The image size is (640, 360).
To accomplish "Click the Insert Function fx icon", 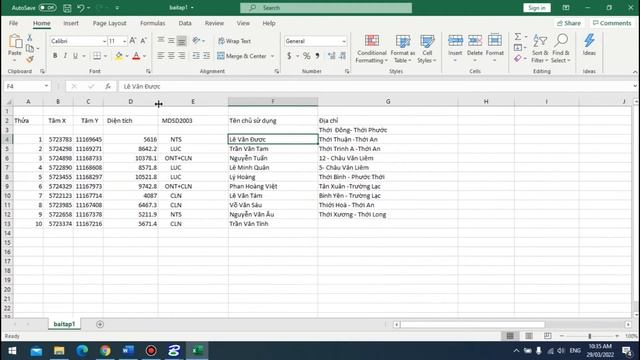I will click(x=108, y=86).
